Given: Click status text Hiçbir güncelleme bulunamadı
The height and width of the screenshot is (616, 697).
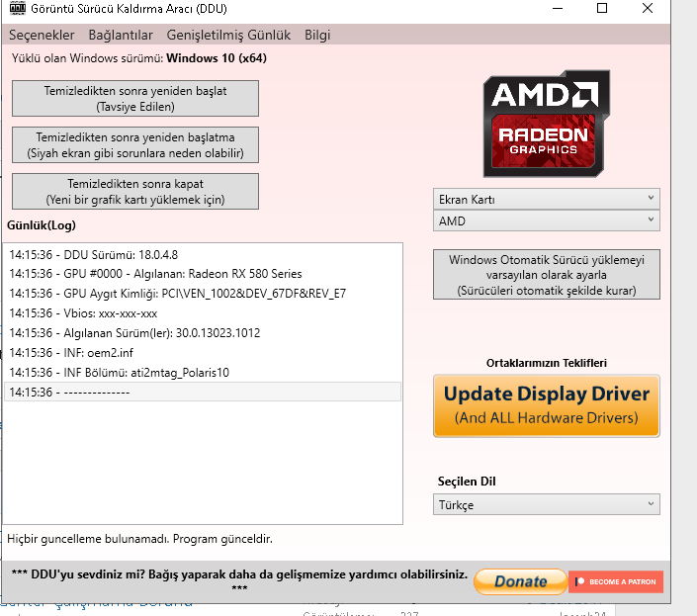Looking at the screenshot, I should point(139,539).
